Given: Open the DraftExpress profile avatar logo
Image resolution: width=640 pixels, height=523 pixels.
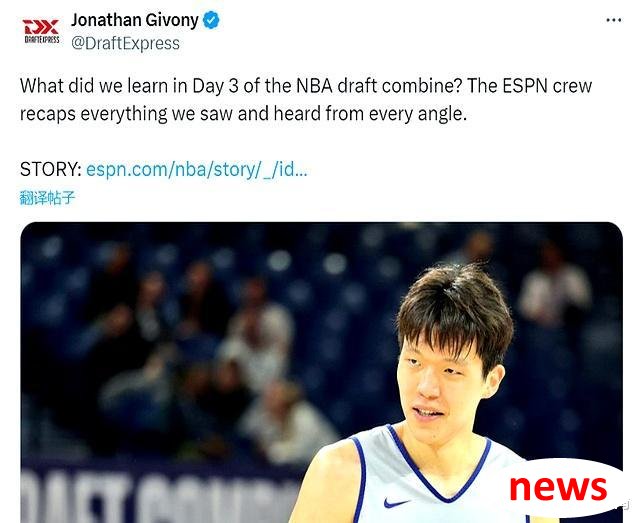Looking at the screenshot, I should click(x=41, y=31).
